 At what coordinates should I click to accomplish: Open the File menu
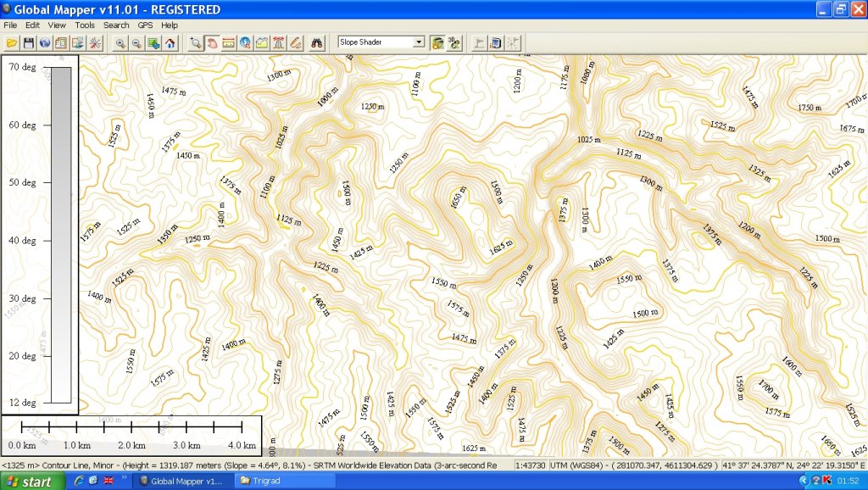click(10, 25)
